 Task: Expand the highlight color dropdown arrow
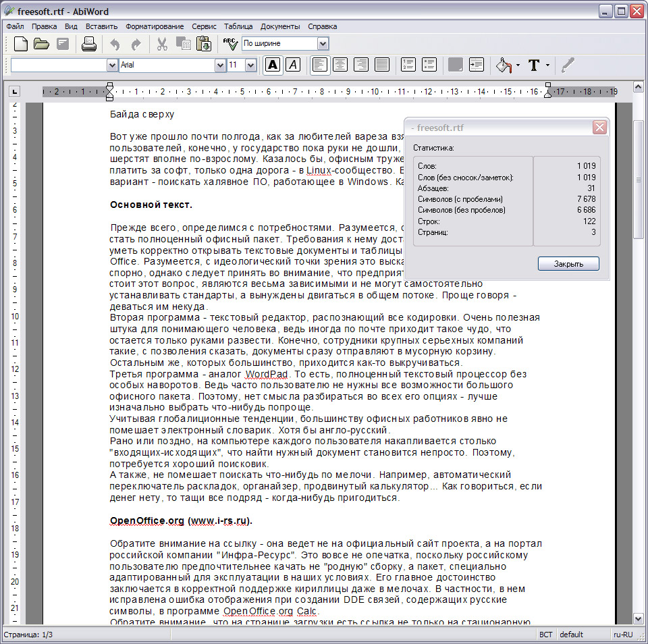coord(518,65)
